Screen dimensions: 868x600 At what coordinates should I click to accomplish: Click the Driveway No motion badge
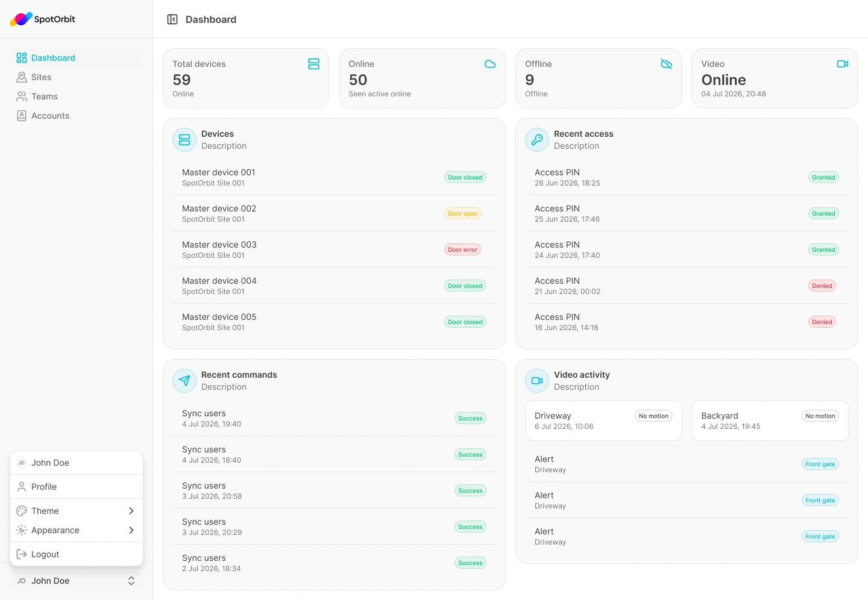pos(653,416)
